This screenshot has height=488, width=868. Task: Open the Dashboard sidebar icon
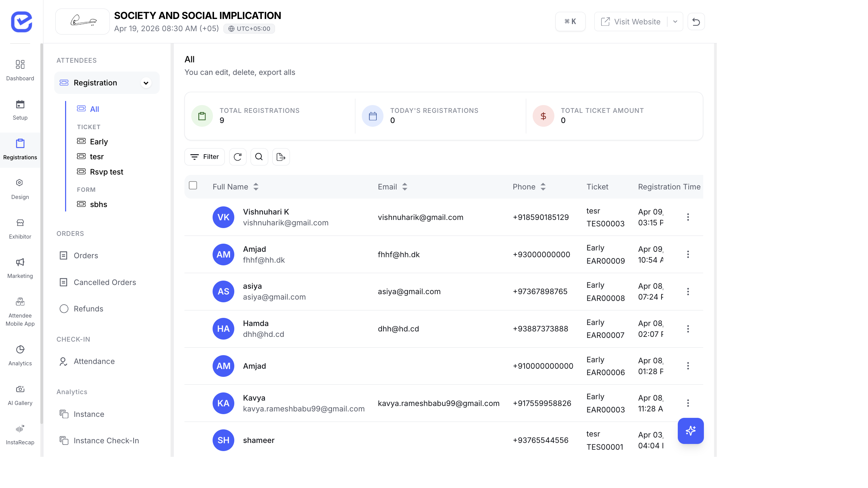(x=20, y=64)
